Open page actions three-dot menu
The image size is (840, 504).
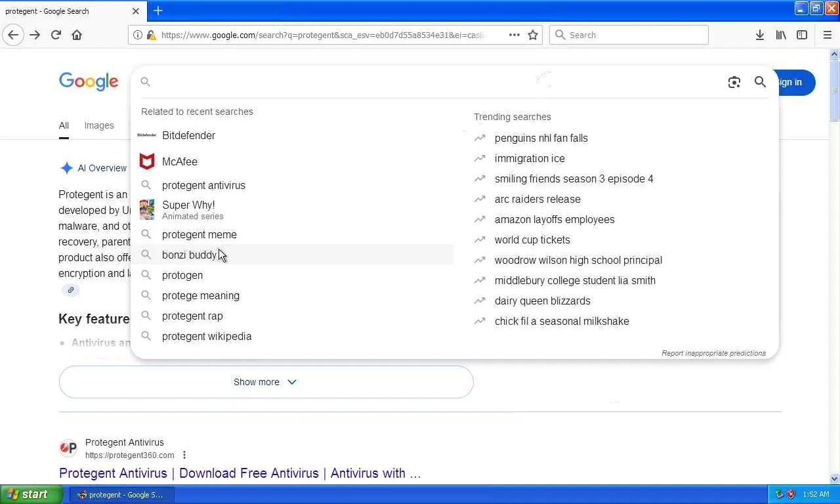[514, 35]
